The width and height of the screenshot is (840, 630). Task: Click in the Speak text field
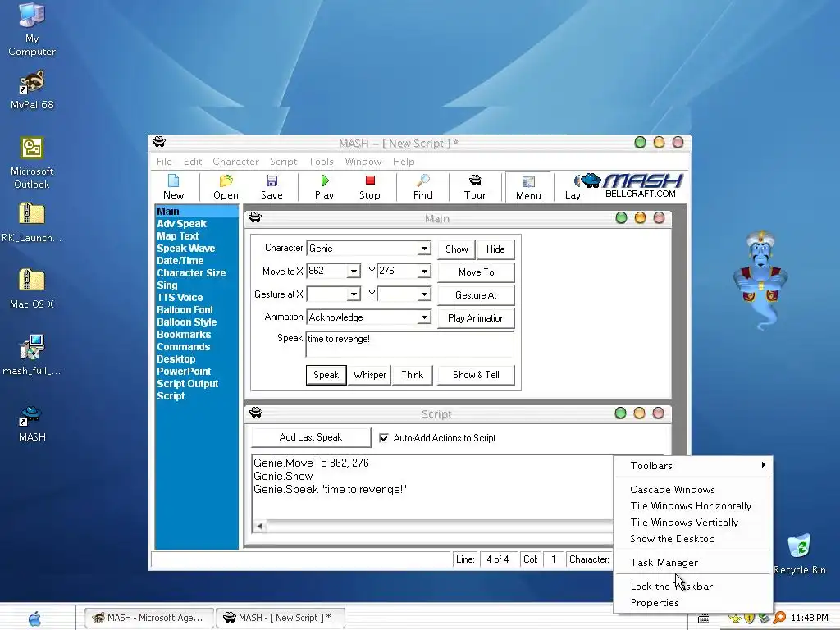coord(410,344)
